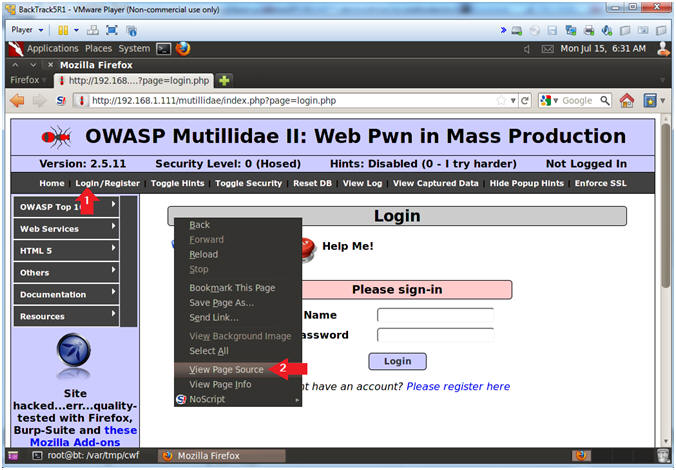This screenshot has width=676, height=470.
Task: Choose View Page Source in context menu
Action: tap(238, 370)
